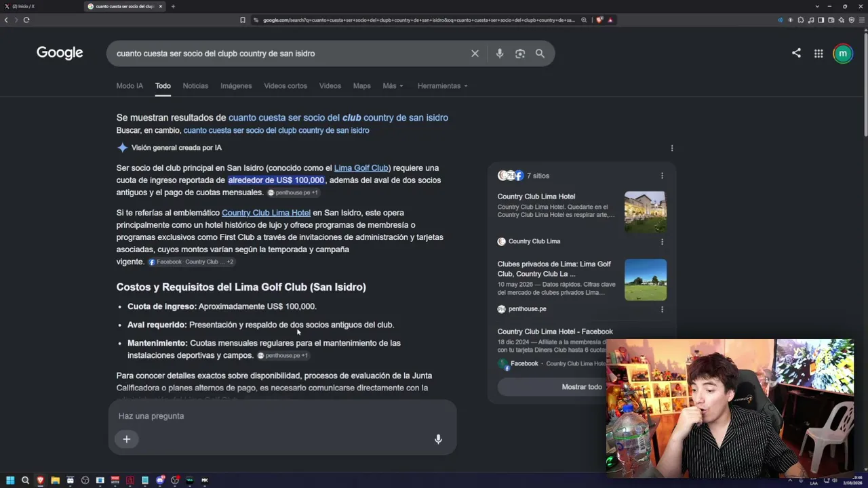
Task: Open the Google apps grid
Action: coord(818,54)
